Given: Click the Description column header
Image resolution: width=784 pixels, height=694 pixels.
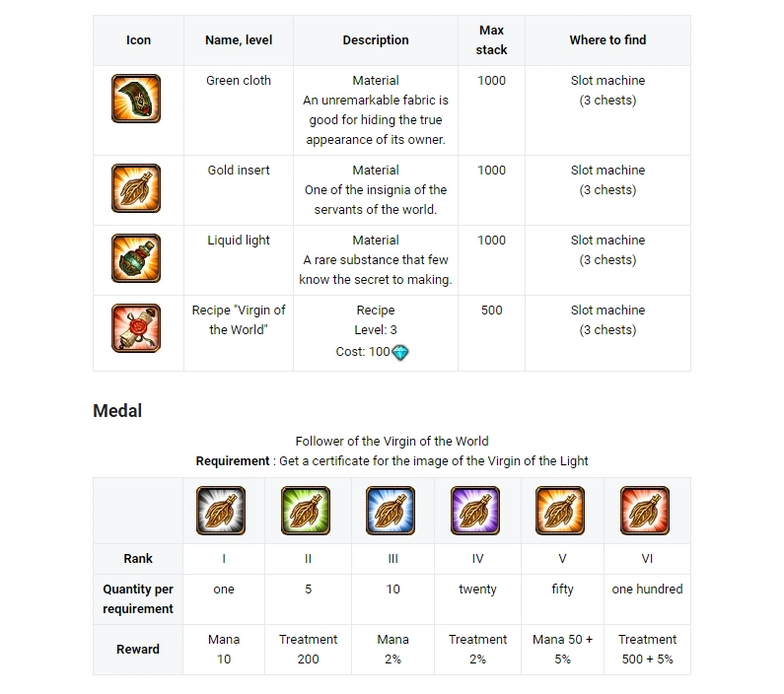Looking at the screenshot, I should [x=376, y=40].
